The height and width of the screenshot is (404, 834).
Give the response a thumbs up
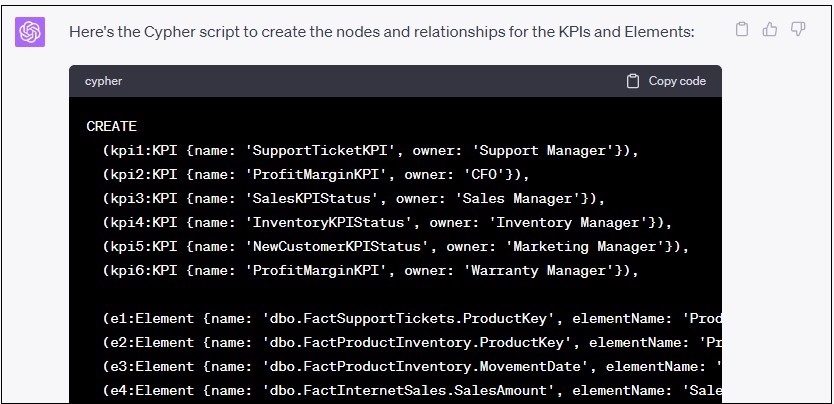pos(770,30)
